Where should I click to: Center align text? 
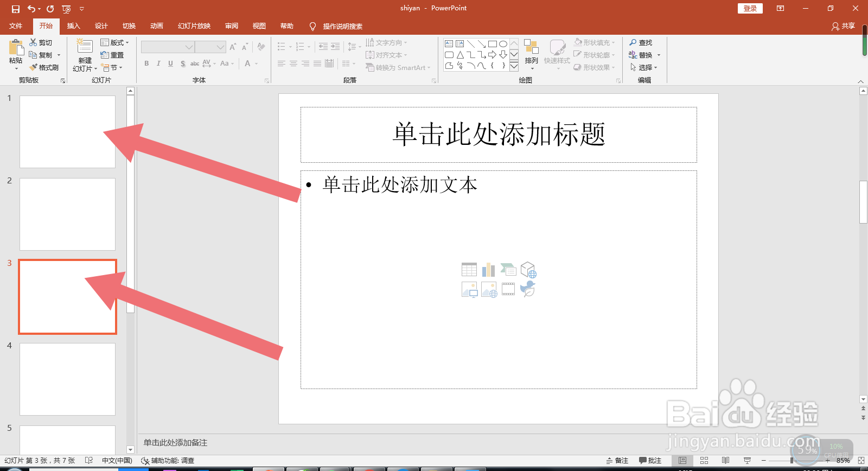tap(293, 63)
